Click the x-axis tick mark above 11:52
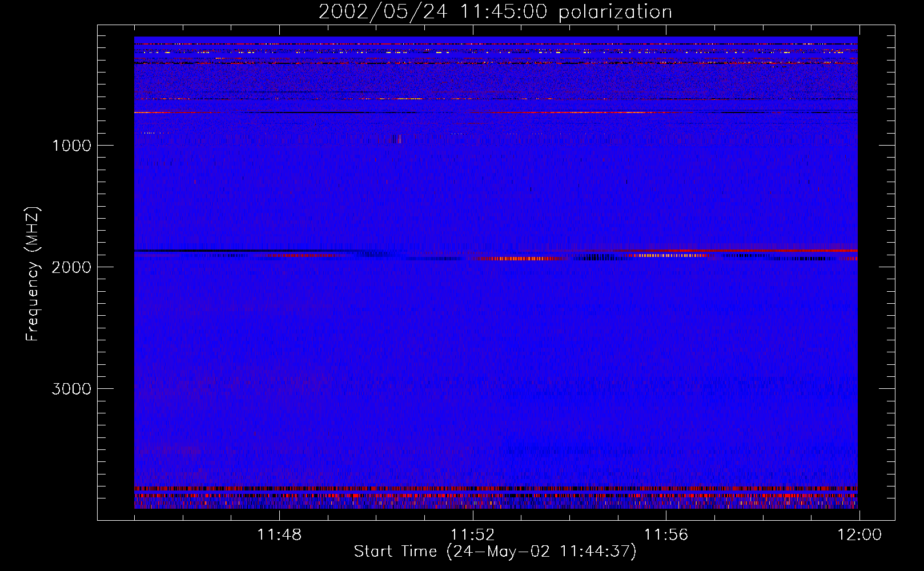The width and height of the screenshot is (924, 571). [x=472, y=515]
